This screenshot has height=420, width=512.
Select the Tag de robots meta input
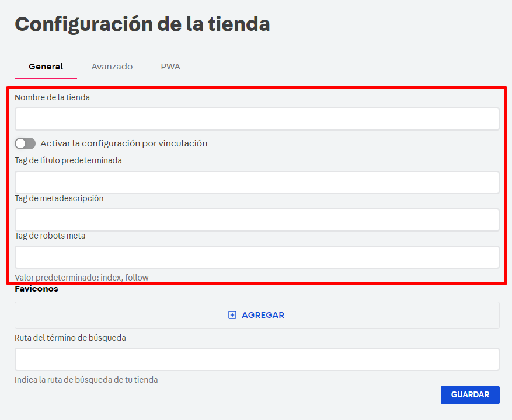point(256,257)
